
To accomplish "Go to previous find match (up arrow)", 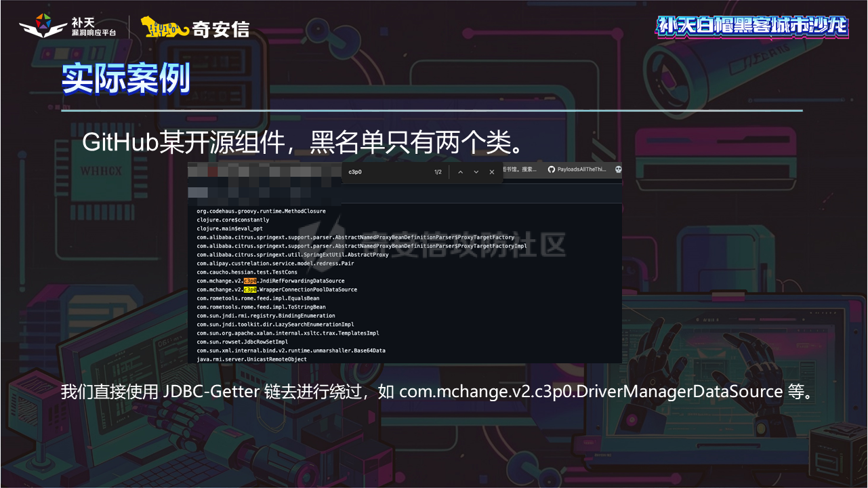I will [461, 172].
